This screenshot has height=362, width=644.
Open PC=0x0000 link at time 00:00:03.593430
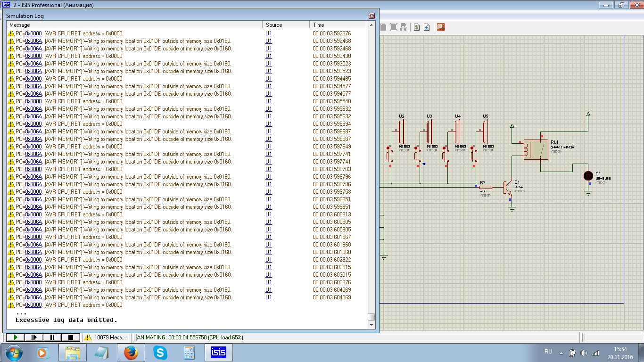(33, 56)
